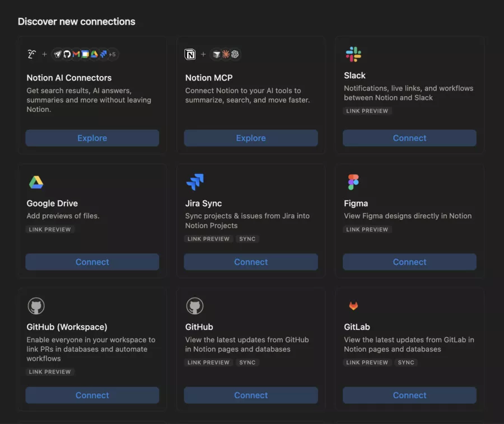Click the GitHub octocat icon on the middle card
Image resolution: width=504 pixels, height=424 pixels.
point(195,306)
